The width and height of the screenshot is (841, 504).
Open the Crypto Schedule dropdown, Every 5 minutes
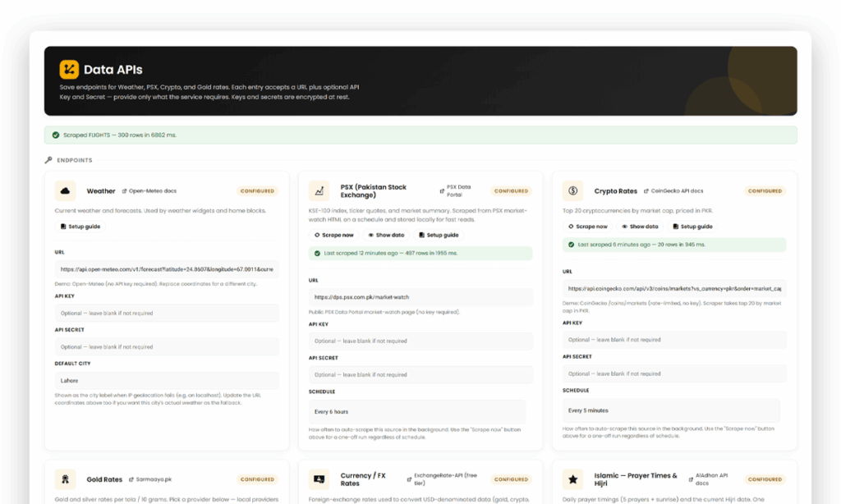[671, 410]
